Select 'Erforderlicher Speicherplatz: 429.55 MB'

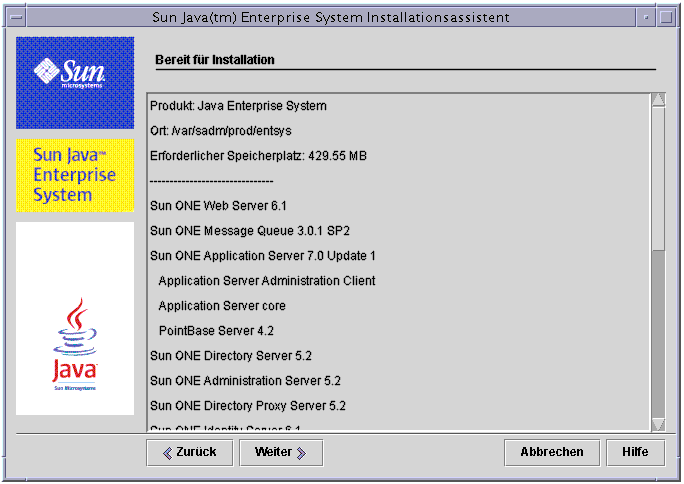click(x=258, y=156)
